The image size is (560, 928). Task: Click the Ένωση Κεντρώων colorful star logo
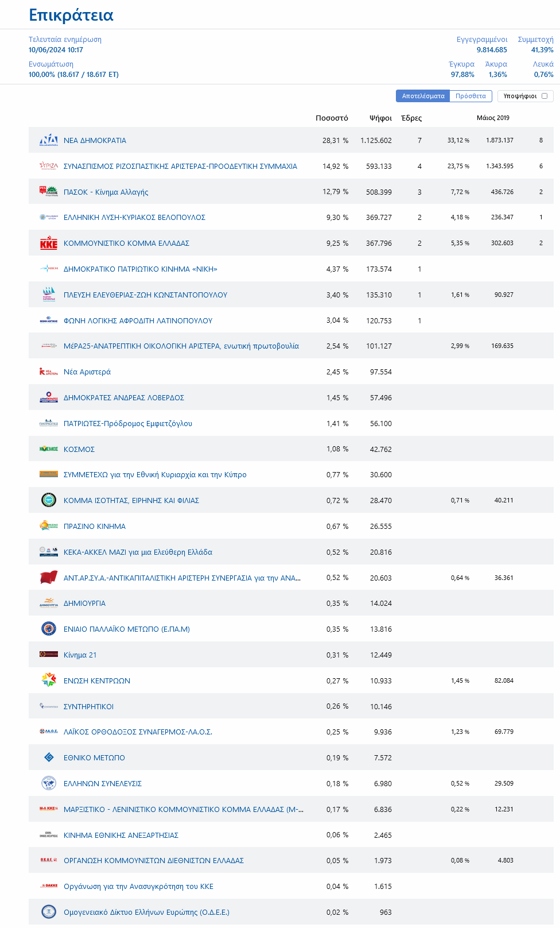coord(49,680)
